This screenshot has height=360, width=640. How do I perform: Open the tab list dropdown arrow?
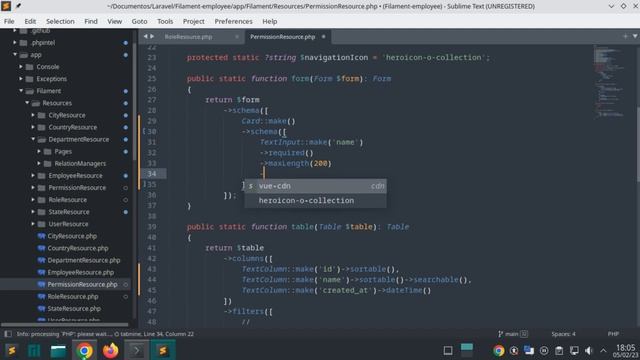pos(635,36)
